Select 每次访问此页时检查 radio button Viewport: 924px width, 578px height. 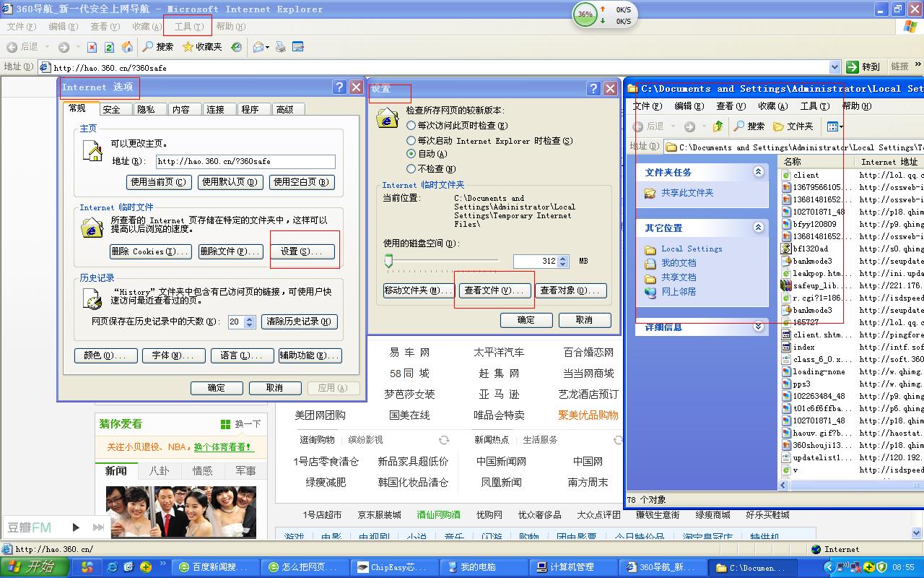tap(411, 126)
